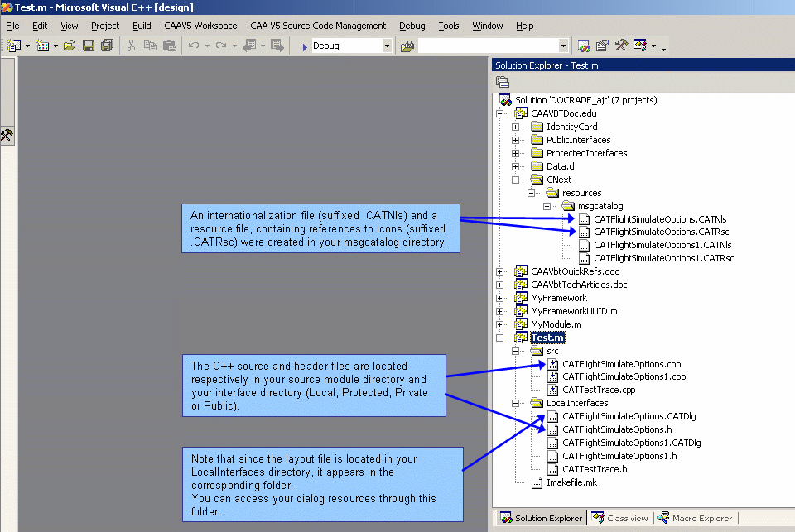This screenshot has height=532, width=795.
Task: Expand the ProtectedInterfaces folder
Action: tap(516, 153)
